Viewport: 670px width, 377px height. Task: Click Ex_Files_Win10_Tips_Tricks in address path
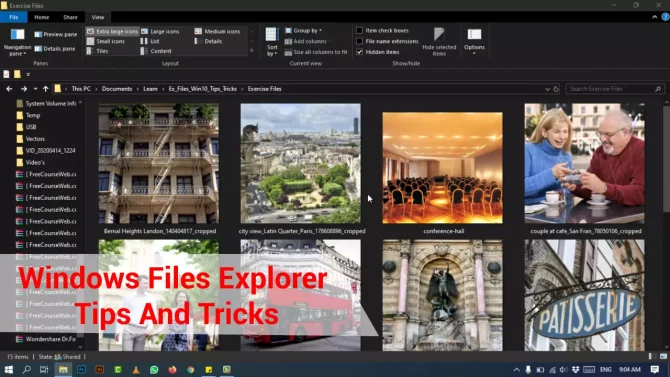click(x=203, y=89)
